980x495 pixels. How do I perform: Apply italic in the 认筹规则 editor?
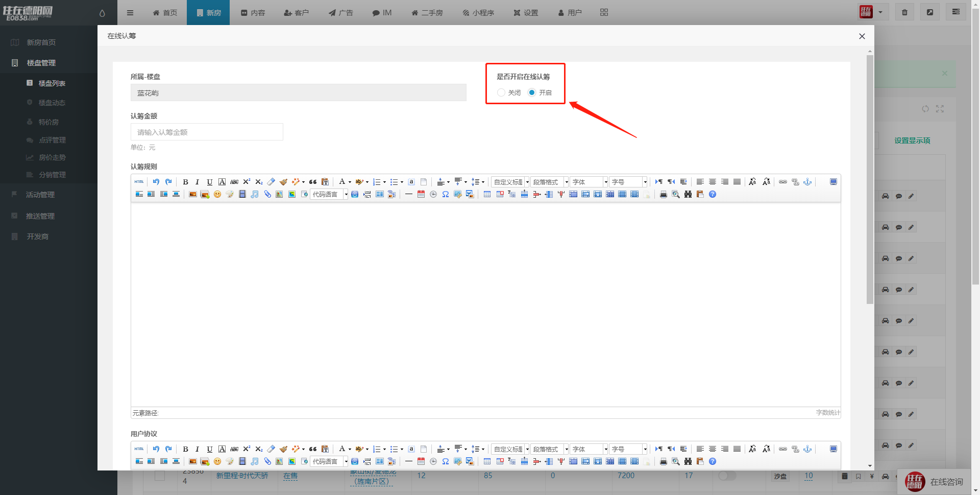(x=197, y=182)
